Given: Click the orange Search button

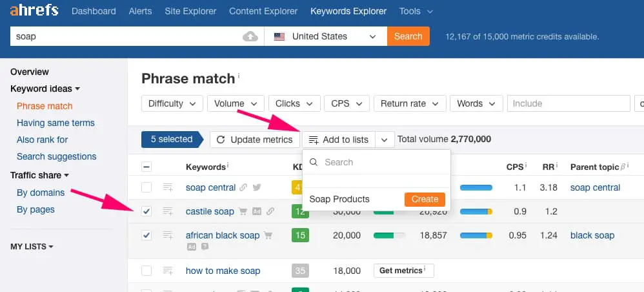Looking at the screenshot, I should coord(408,36).
